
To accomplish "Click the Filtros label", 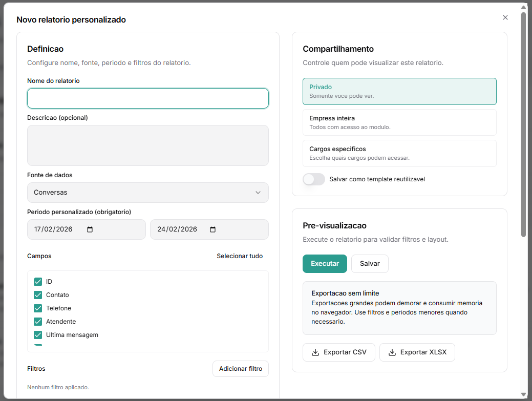I will [x=36, y=368].
